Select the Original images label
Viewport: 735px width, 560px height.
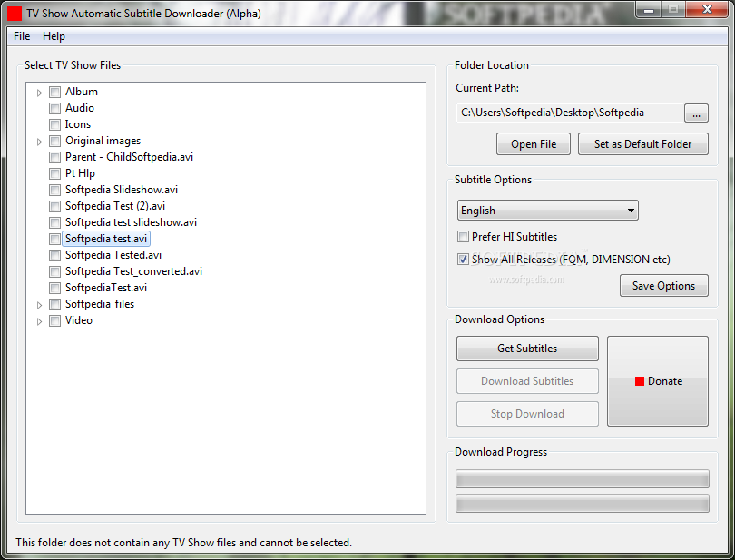(103, 141)
